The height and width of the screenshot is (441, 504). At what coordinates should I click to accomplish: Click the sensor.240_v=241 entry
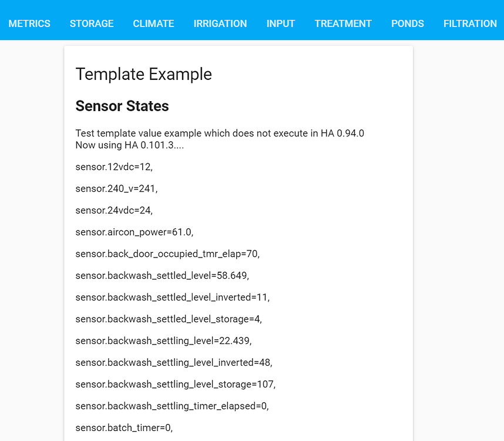click(x=117, y=189)
